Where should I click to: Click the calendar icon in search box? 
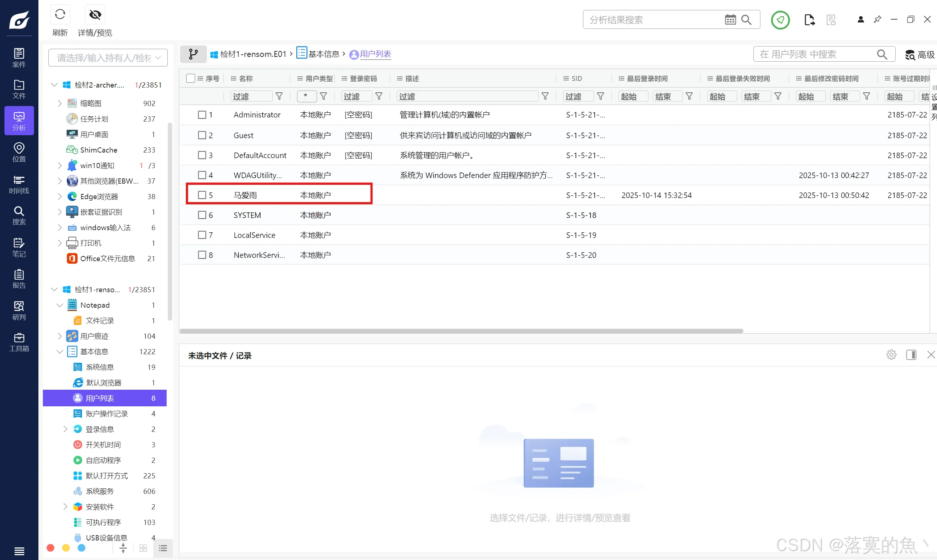[x=730, y=20]
